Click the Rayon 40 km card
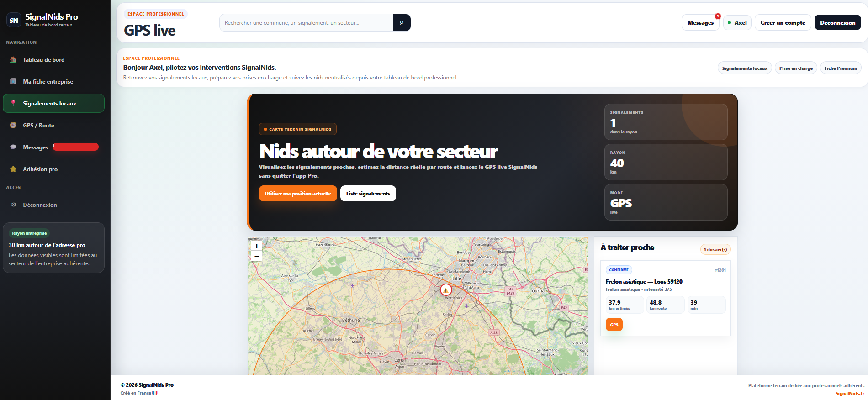868x400 pixels. coord(666,162)
